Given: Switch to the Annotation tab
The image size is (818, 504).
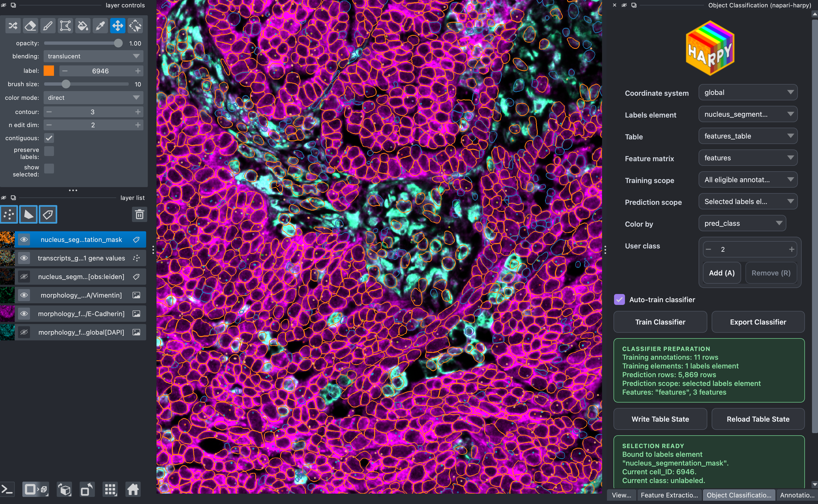Looking at the screenshot, I should [797, 495].
